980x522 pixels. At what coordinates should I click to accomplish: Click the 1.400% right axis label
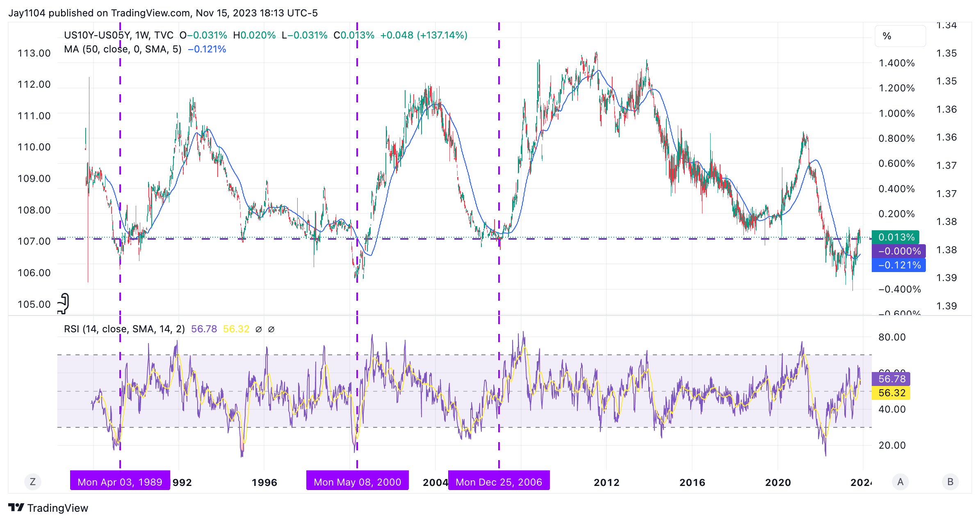coord(896,63)
